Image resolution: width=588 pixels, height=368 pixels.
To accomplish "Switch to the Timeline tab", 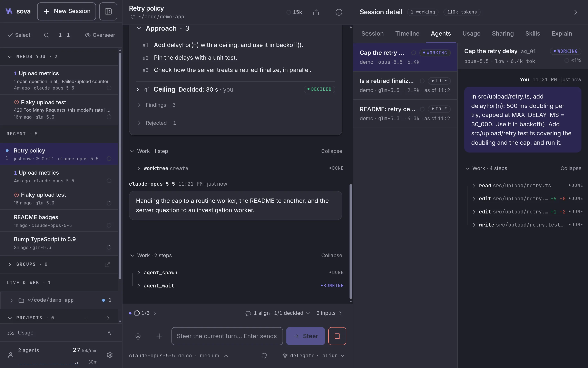I will 407,34.
